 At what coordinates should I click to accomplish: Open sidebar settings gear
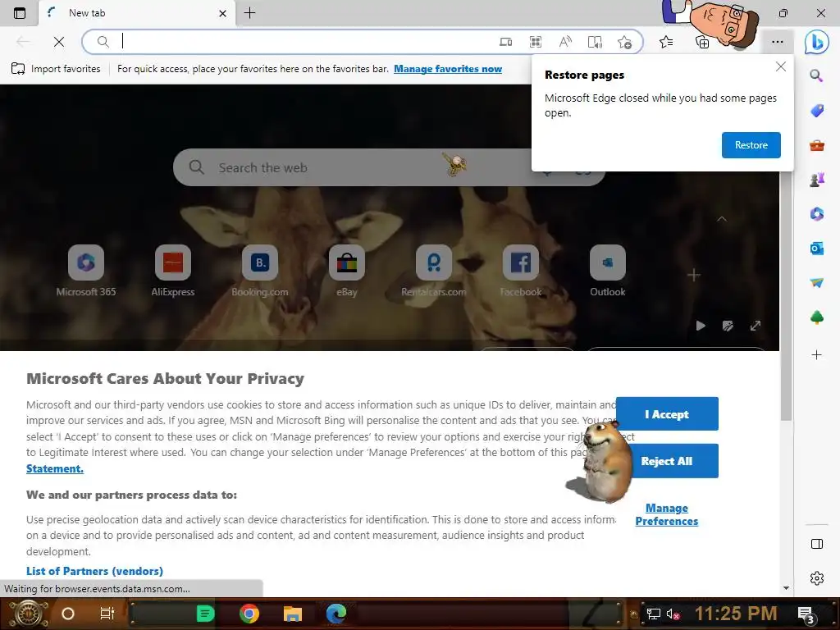[x=816, y=578]
